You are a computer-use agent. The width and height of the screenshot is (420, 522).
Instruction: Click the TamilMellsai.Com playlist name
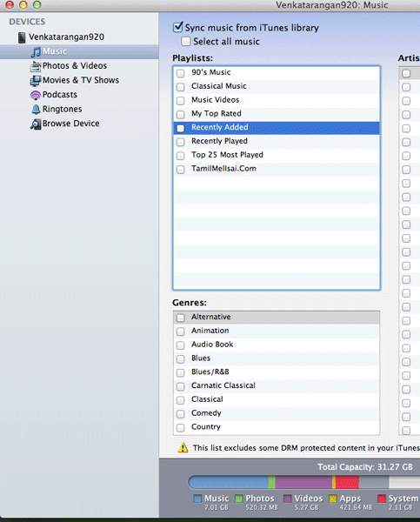(223, 169)
